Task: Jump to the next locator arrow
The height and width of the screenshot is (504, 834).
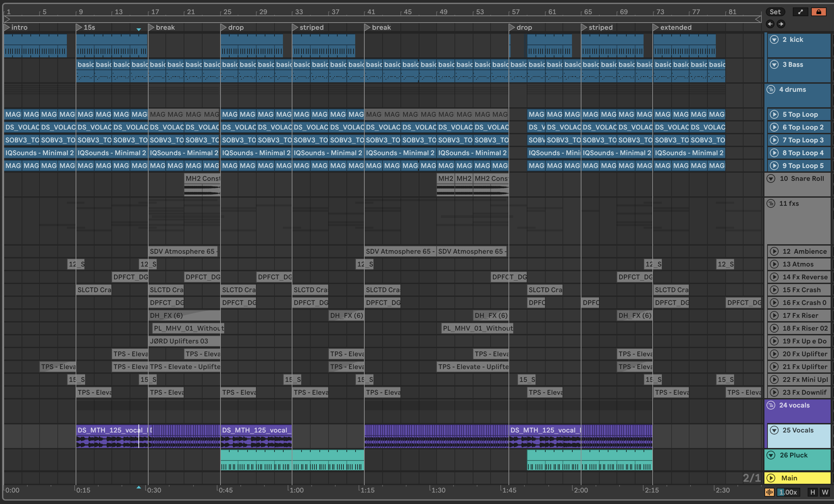Action: [781, 24]
